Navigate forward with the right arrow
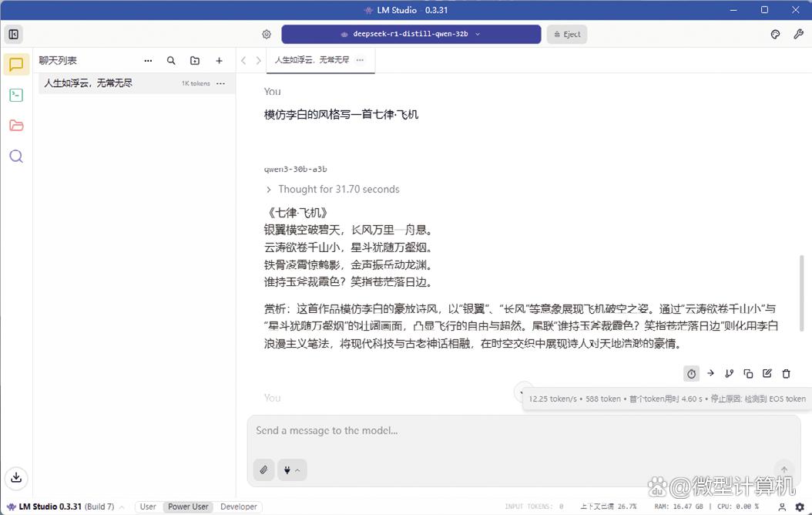 (258, 61)
